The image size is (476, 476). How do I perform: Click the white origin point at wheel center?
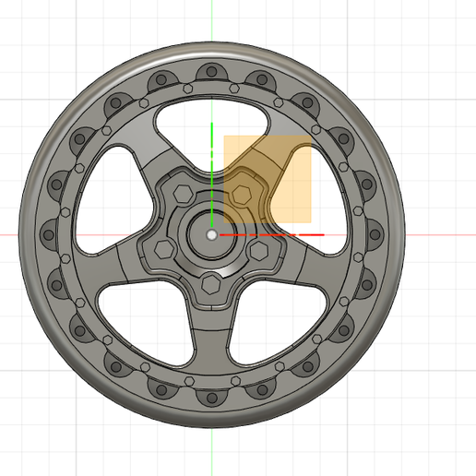pos(212,235)
